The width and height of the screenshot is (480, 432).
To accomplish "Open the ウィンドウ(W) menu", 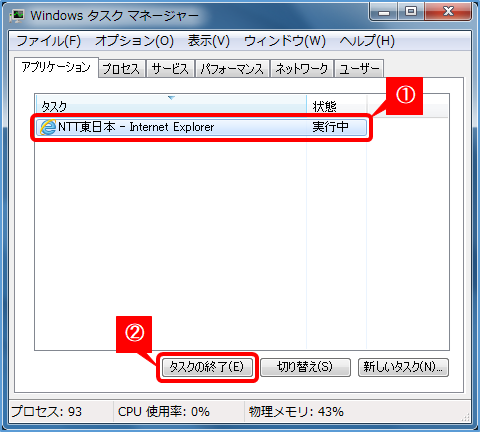I will pyautogui.click(x=285, y=41).
